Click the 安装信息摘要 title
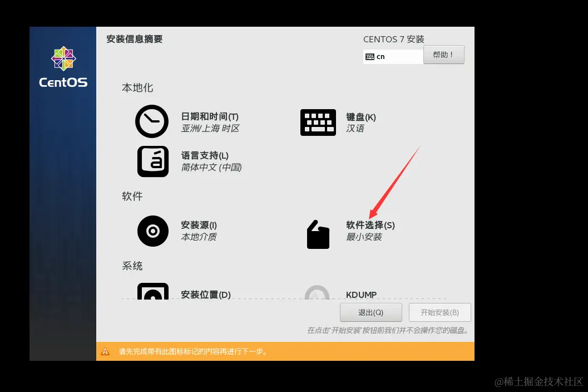The width and height of the screenshot is (588, 392). point(134,39)
